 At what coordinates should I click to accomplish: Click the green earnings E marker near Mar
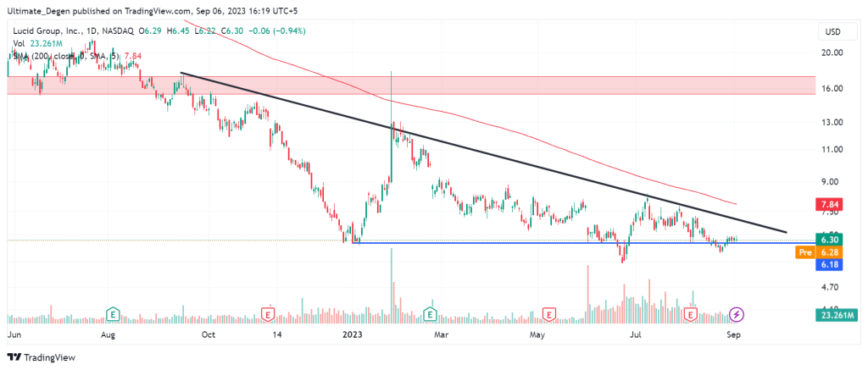[x=430, y=314]
